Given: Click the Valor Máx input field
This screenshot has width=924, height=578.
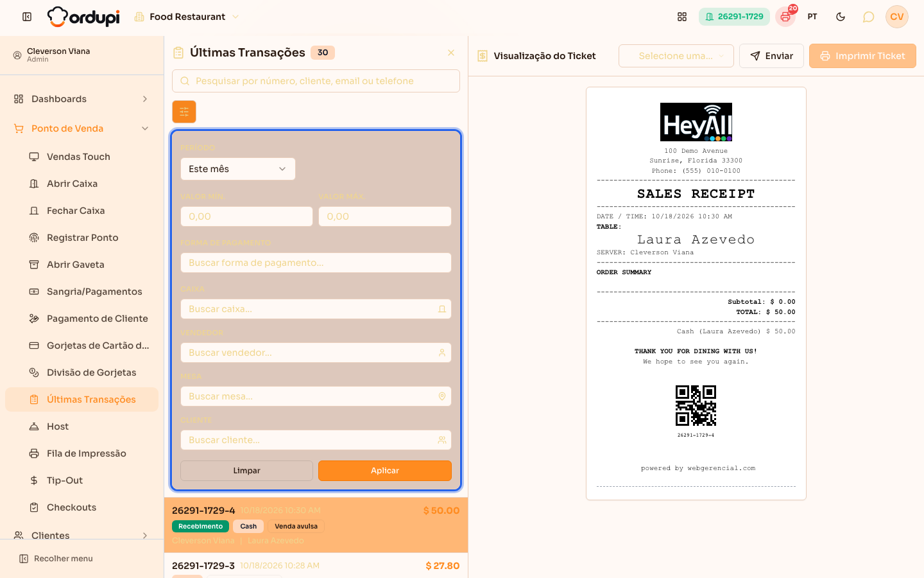Looking at the screenshot, I should click(385, 216).
